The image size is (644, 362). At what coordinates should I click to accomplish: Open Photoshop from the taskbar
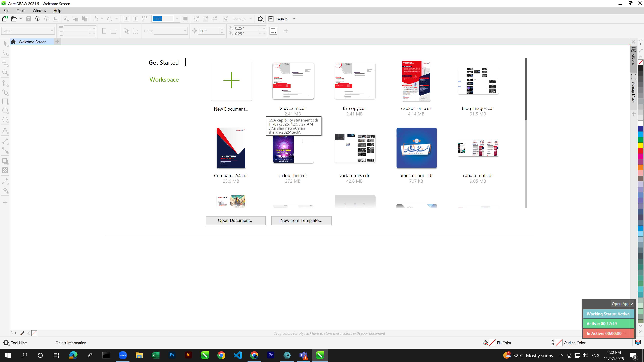click(172, 355)
